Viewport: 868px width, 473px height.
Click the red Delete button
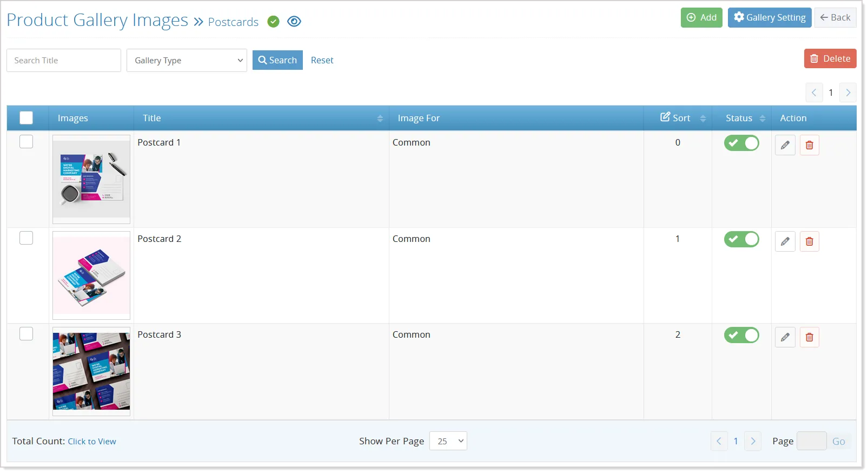click(x=830, y=58)
